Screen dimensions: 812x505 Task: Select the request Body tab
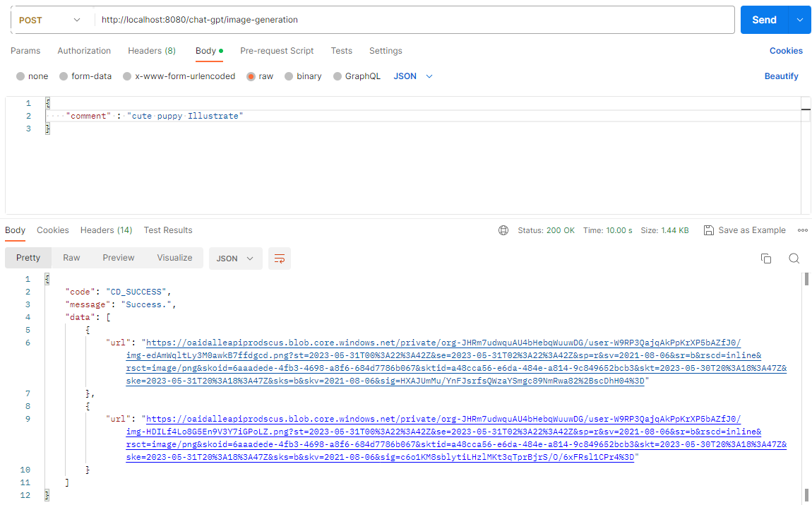209,51
